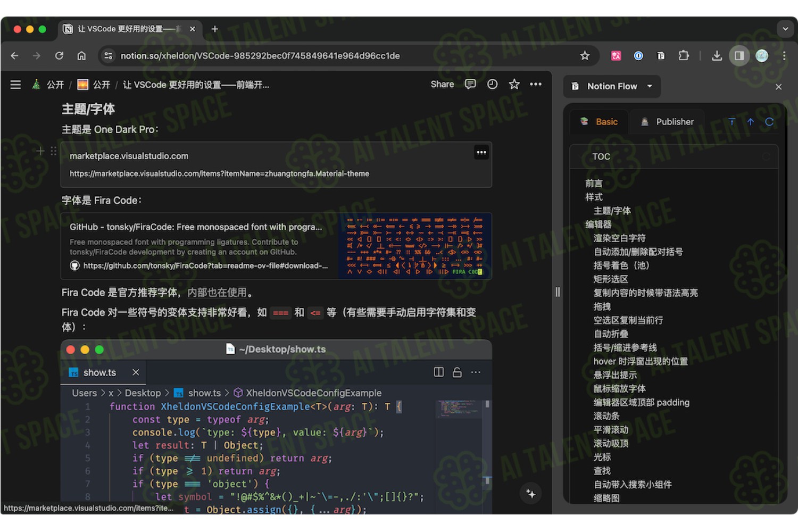
Task: Jump to 编辑器 in TOC
Action: tap(598, 225)
